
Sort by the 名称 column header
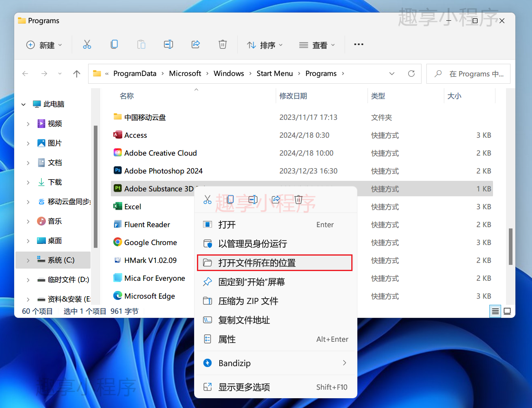click(127, 96)
